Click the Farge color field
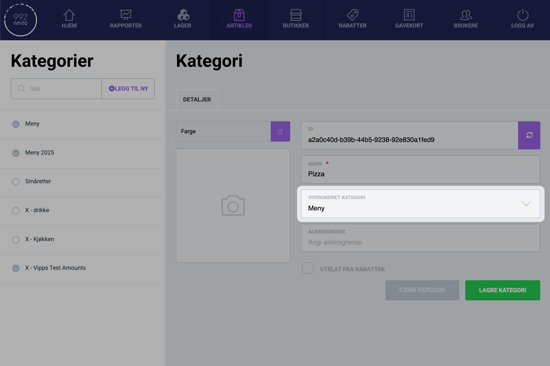 click(223, 132)
